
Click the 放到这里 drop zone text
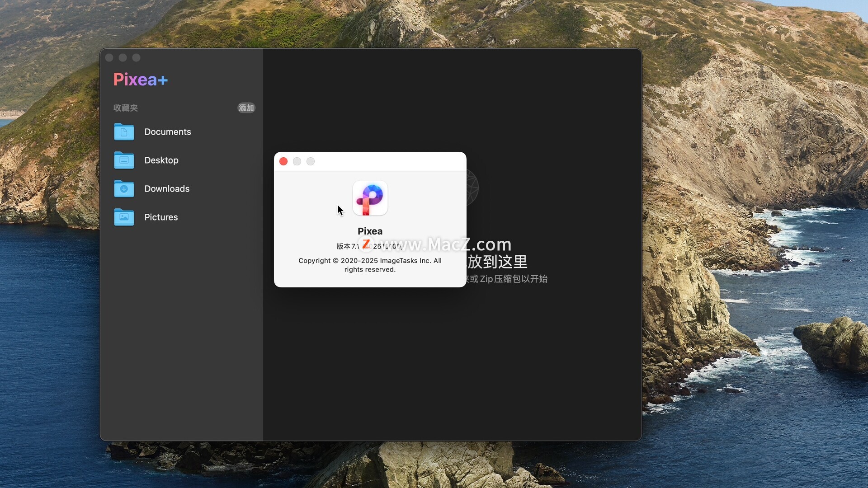pyautogui.click(x=497, y=262)
